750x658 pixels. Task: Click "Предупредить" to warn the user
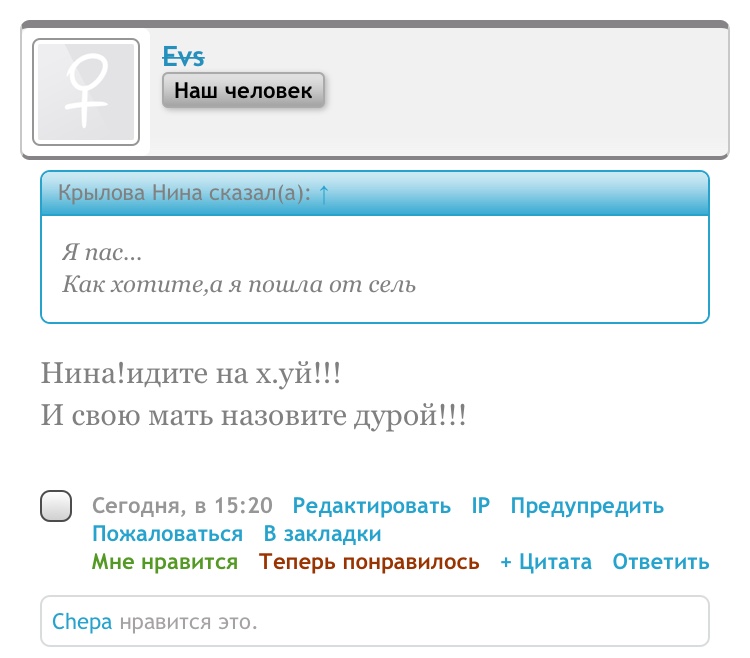587,506
